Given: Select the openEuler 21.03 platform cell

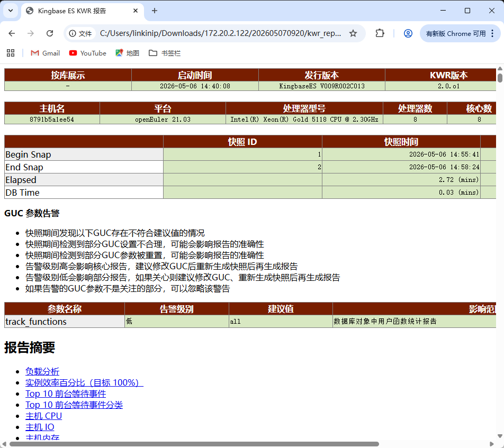Looking at the screenshot, I should click(163, 120).
